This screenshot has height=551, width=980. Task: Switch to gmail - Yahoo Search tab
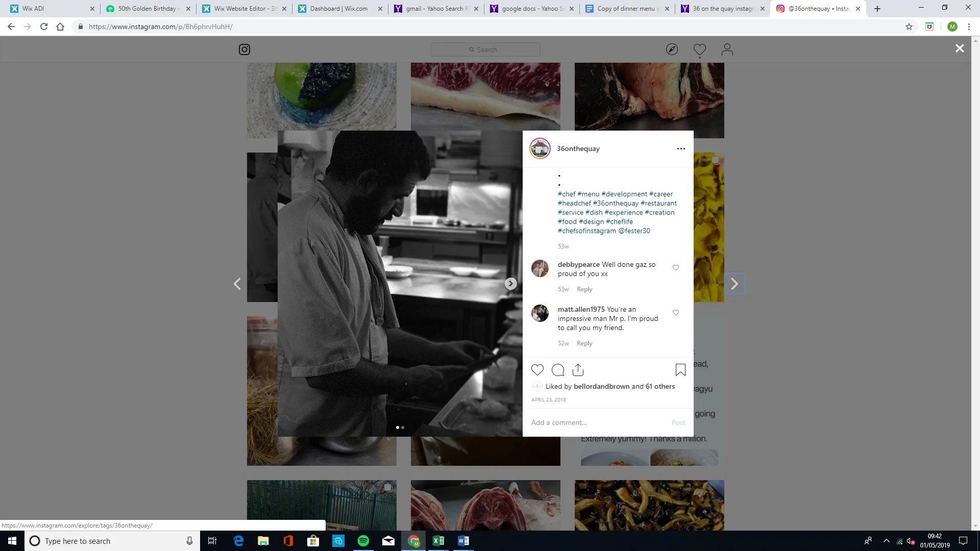tap(435, 9)
